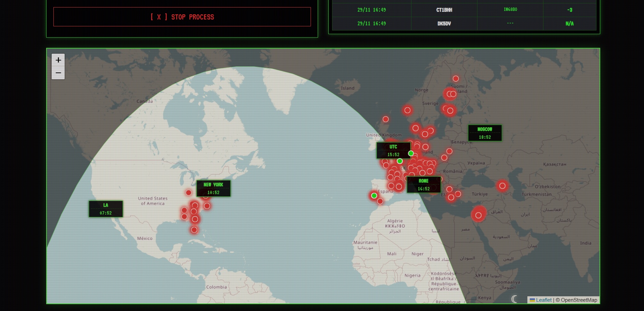Click southernmost red marker in Florida
644x311 pixels.
point(194,230)
